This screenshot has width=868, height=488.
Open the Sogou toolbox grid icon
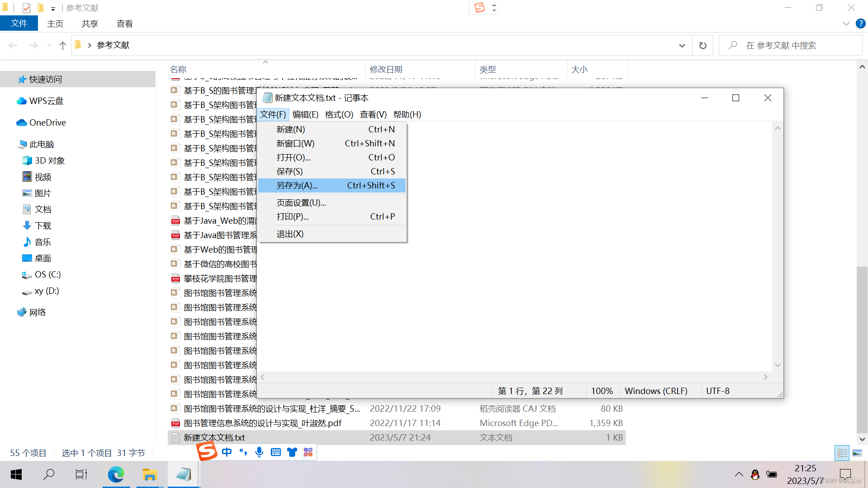tap(308, 452)
